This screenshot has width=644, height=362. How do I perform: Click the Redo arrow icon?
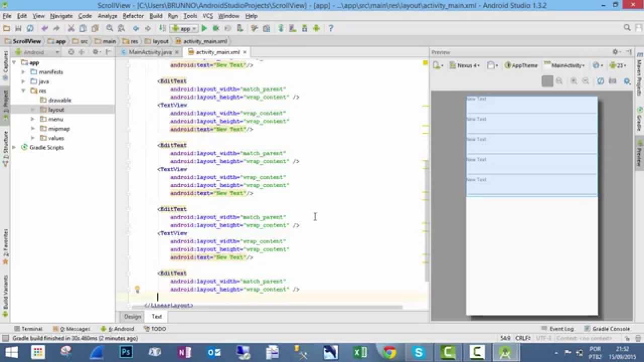point(56,29)
